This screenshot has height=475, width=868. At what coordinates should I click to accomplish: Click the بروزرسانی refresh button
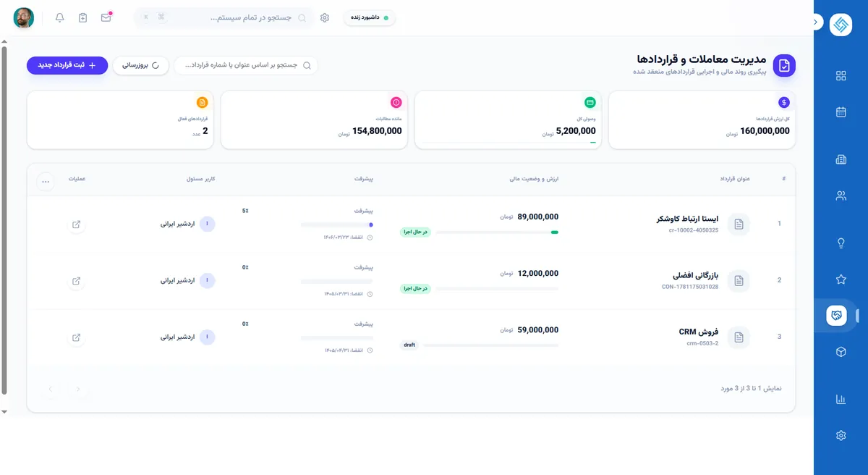click(141, 65)
